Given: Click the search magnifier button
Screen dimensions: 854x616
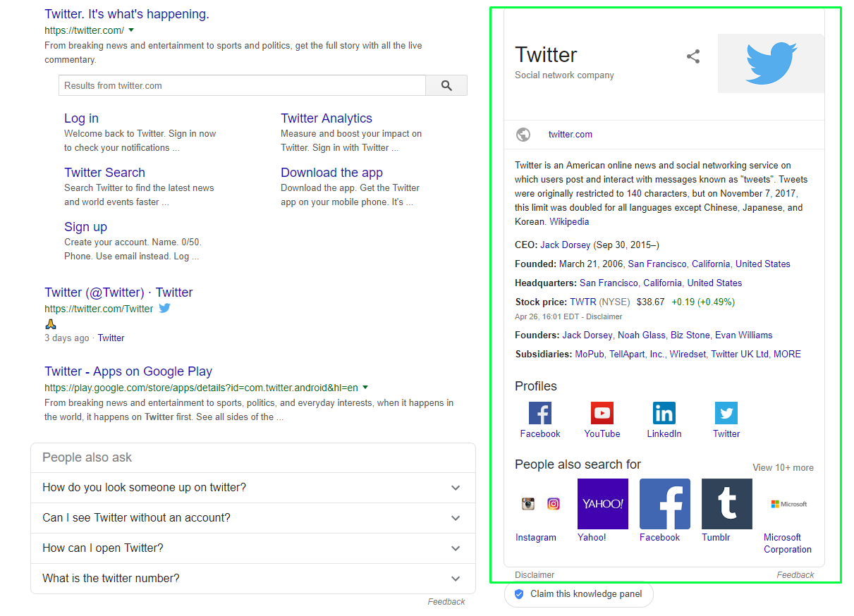Looking at the screenshot, I should [446, 85].
